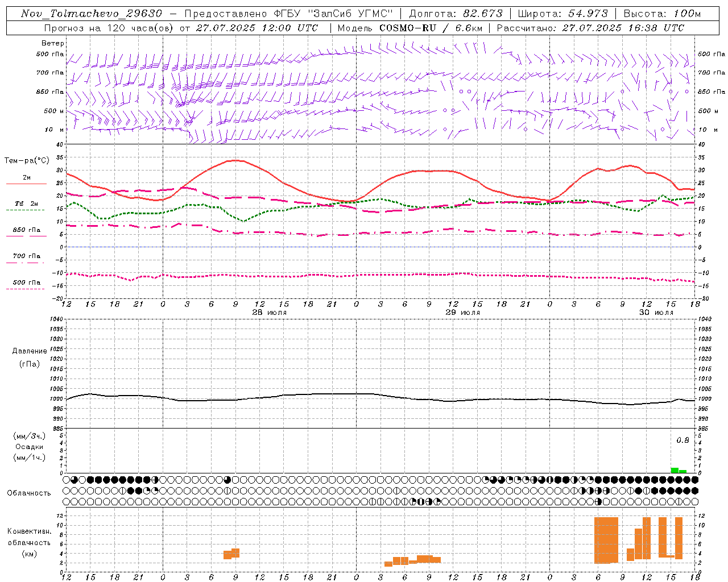The height and width of the screenshot is (582, 728).
Task: Click the forecast start 27.07.2025 12:00 UTC
Action: click(x=257, y=28)
